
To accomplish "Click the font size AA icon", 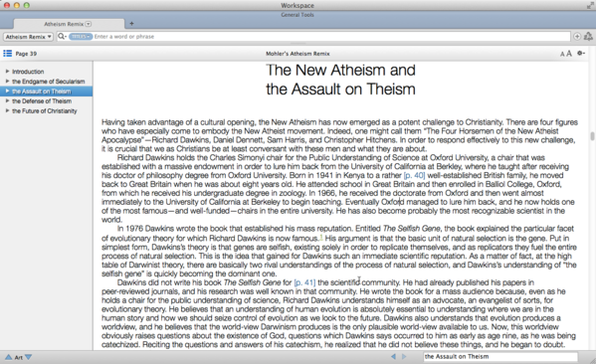I will [x=565, y=54].
